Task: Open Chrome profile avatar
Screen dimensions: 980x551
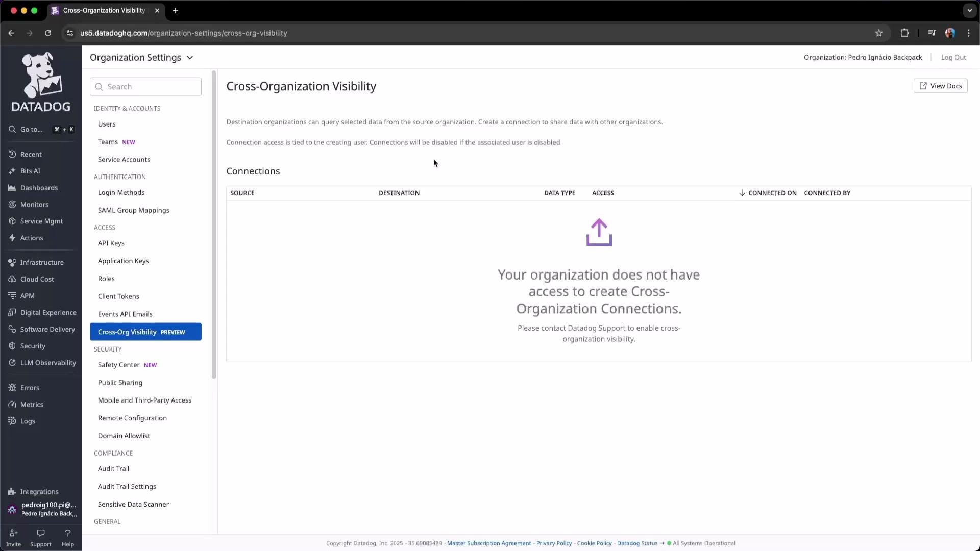Action: point(950,33)
